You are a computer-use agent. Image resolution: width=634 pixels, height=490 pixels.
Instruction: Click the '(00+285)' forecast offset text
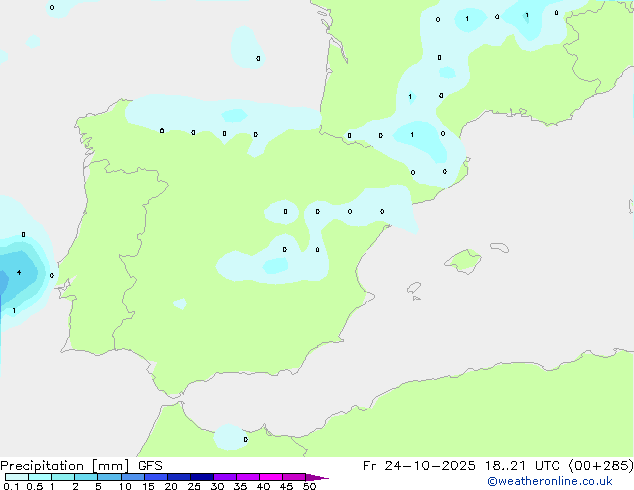pos(601,466)
